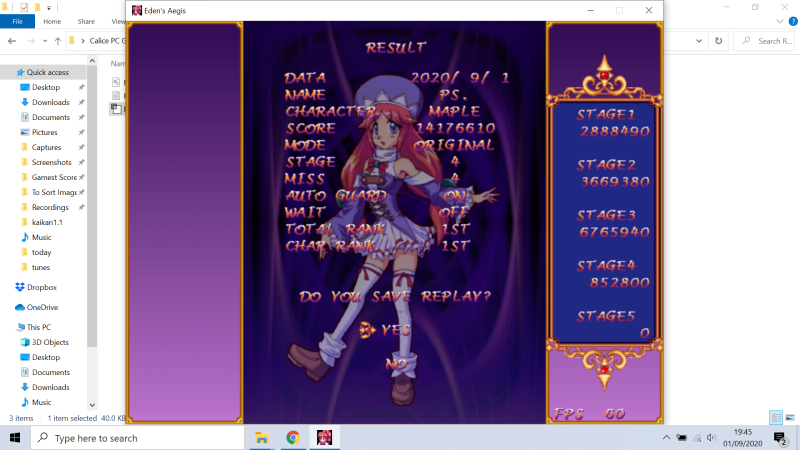800x450 pixels.
Task: Click the File Explorer search box
Action: tap(766, 41)
